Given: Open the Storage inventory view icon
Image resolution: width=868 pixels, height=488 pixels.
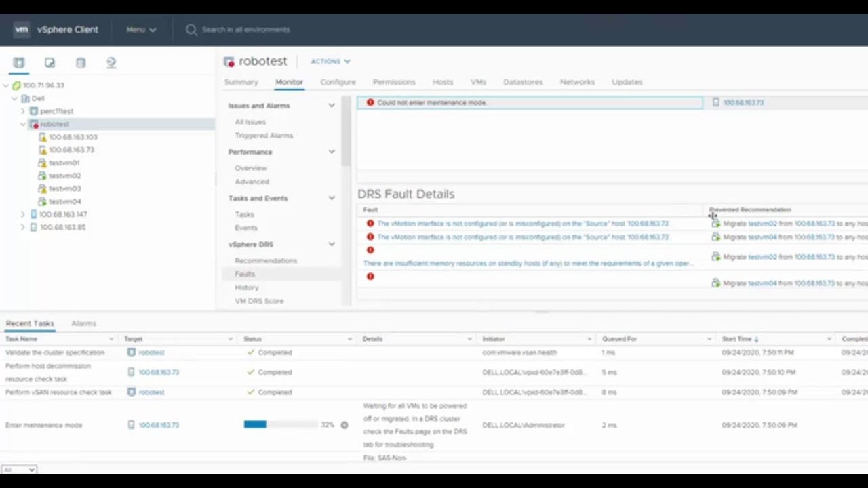Looking at the screenshot, I should (x=81, y=63).
